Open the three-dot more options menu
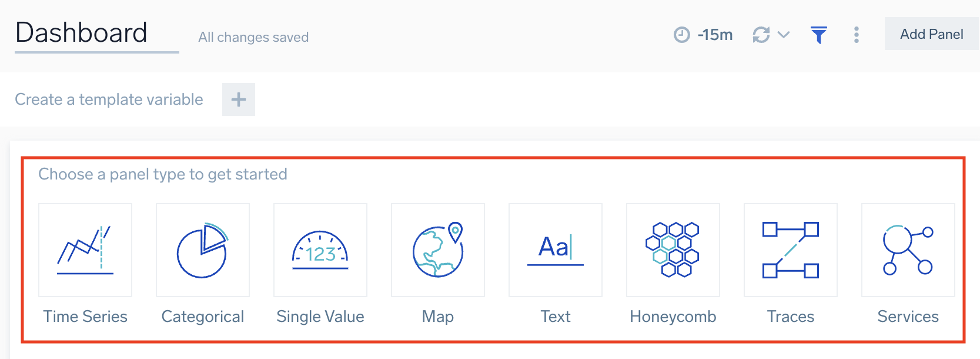The image size is (980, 359). (x=857, y=35)
